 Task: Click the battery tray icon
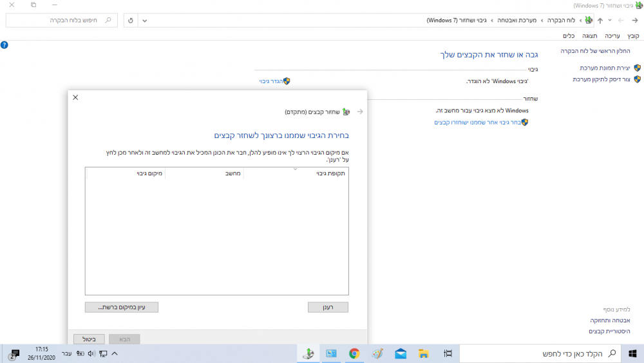point(80,353)
